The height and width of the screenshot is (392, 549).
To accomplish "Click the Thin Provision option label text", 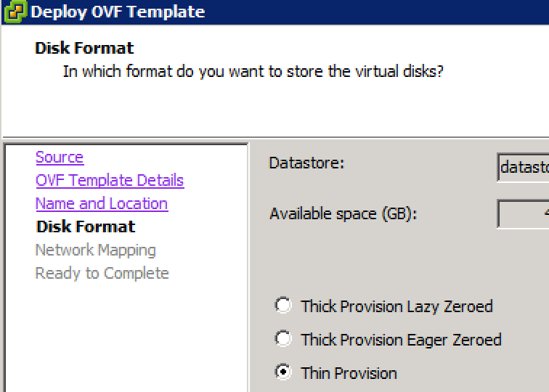I will pos(349,373).
